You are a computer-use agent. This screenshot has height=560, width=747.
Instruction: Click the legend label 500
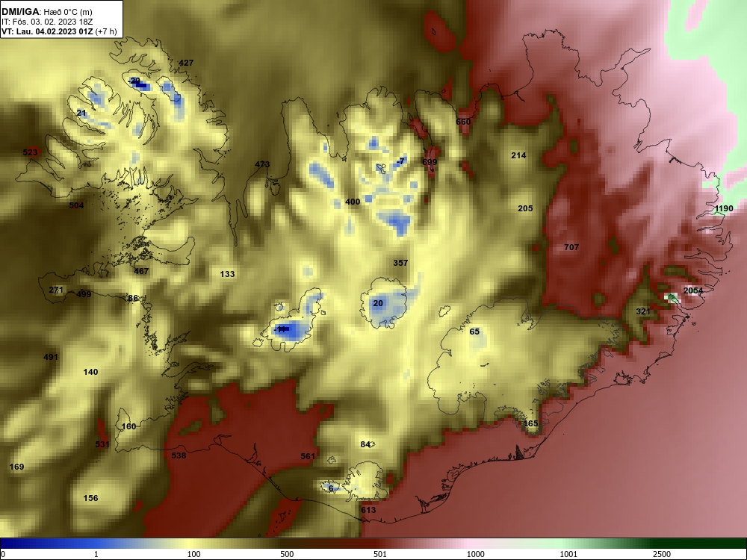coord(287,554)
